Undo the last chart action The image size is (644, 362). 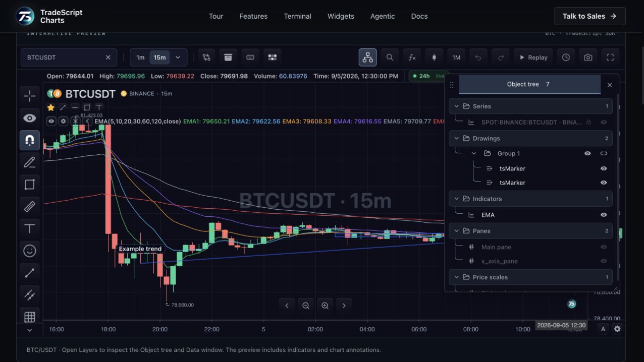pyautogui.click(x=478, y=57)
